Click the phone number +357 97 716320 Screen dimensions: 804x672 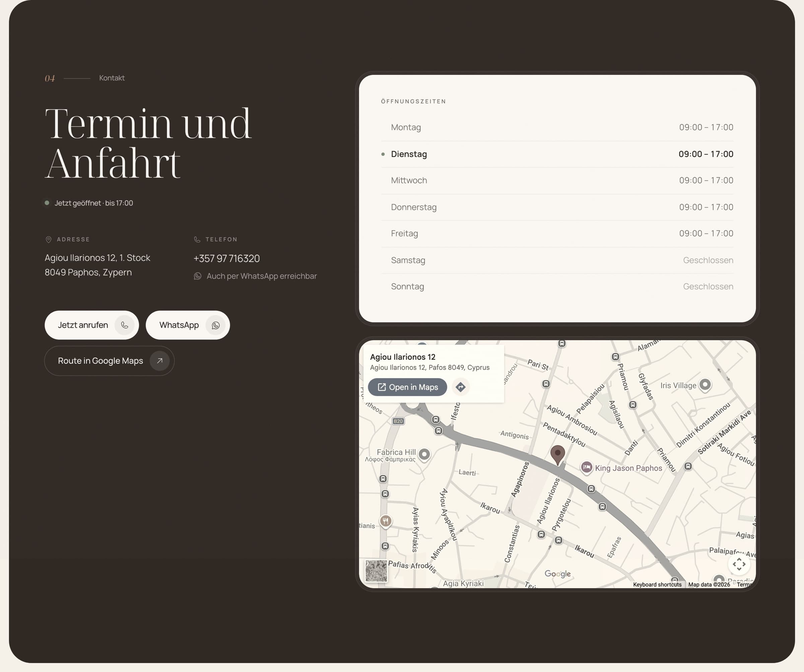(x=227, y=259)
